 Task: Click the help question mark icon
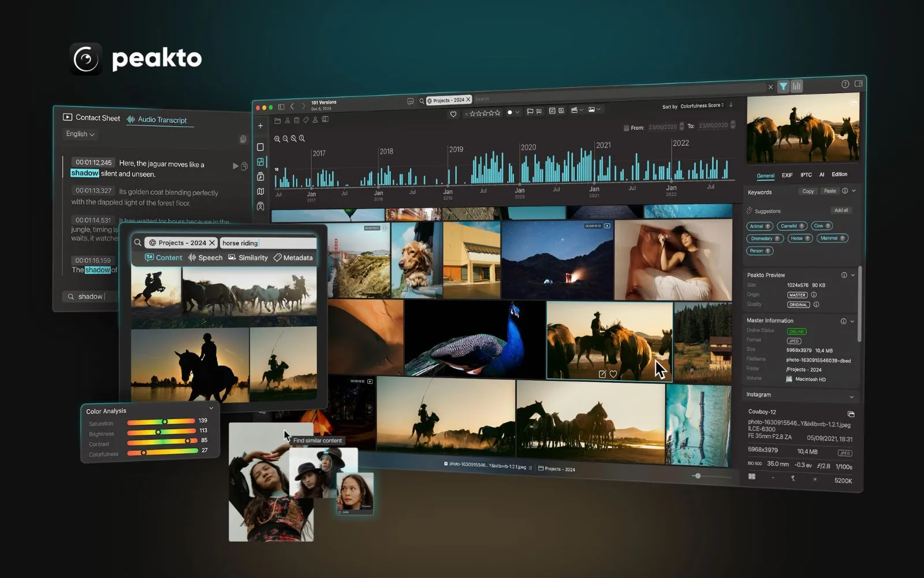(x=845, y=84)
